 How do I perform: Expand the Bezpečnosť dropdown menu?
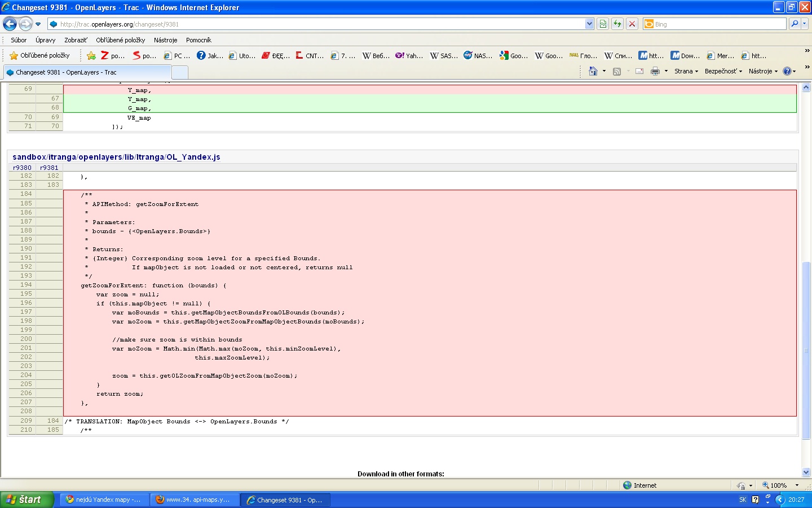pos(723,71)
